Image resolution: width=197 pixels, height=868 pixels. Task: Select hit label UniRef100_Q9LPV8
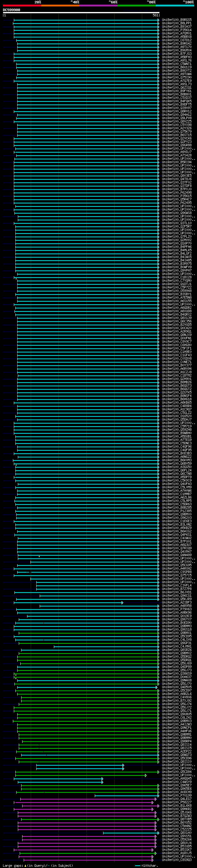click(176, 118)
